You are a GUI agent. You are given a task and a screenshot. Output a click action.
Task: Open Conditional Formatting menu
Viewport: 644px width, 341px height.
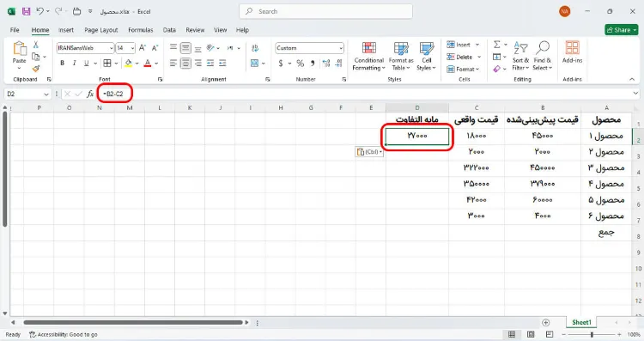[x=369, y=57]
